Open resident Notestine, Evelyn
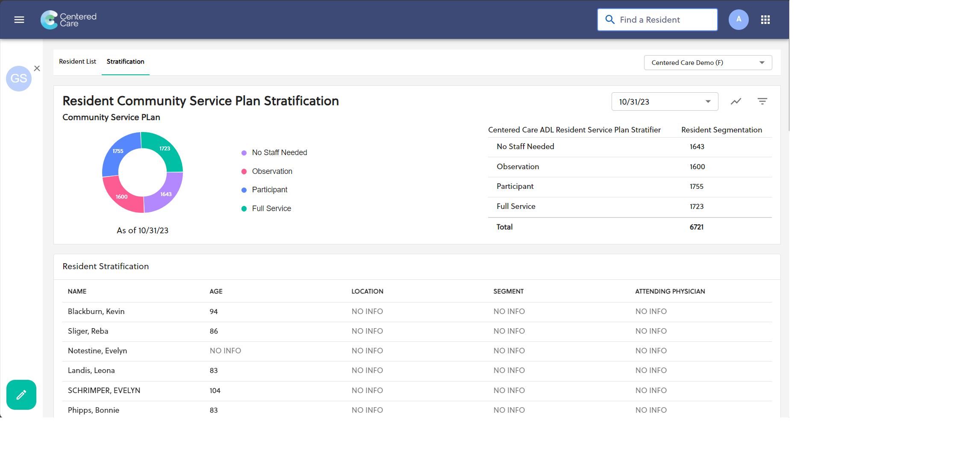The height and width of the screenshot is (467, 980). point(97,351)
